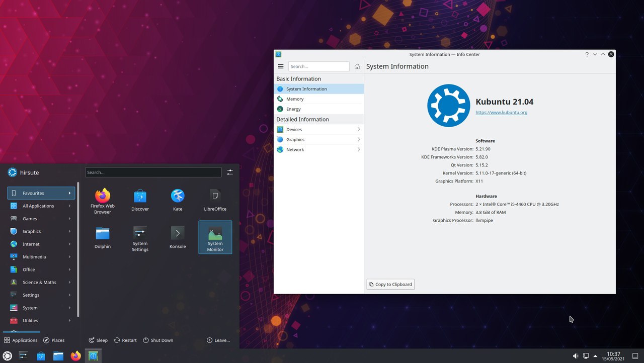Launch Firefox Web Browser from Favourites
Image resolution: width=644 pixels, height=363 pixels.
tap(103, 201)
